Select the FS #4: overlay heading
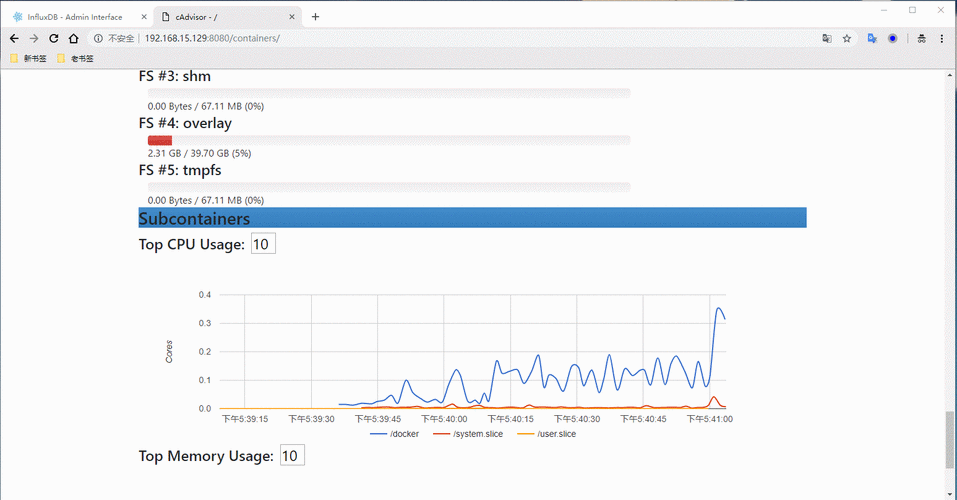957x500 pixels. pyautogui.click(x=185, y=123)
